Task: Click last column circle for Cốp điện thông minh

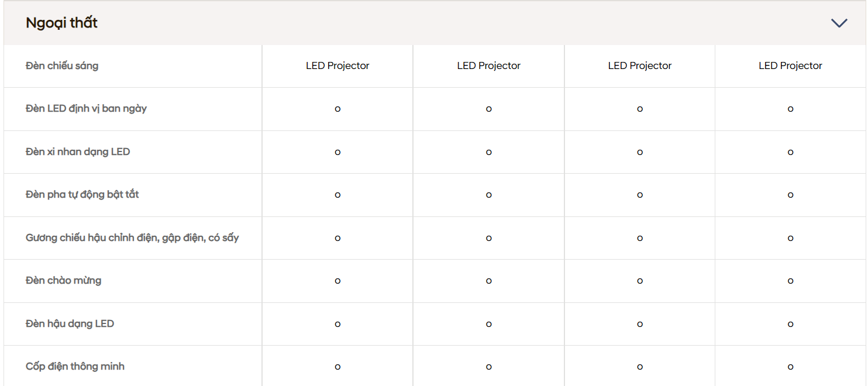Action: [790, 367]
